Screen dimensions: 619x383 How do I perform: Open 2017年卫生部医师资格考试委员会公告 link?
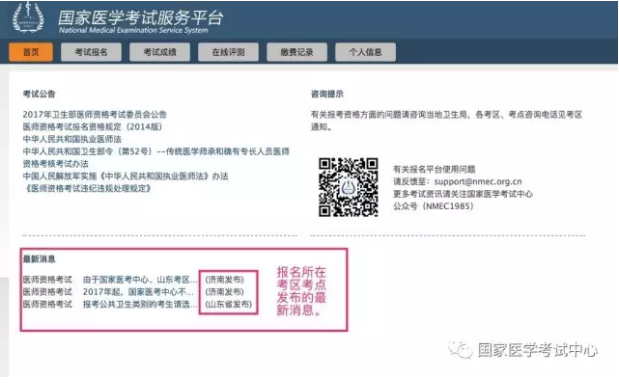tap(95, 115)
